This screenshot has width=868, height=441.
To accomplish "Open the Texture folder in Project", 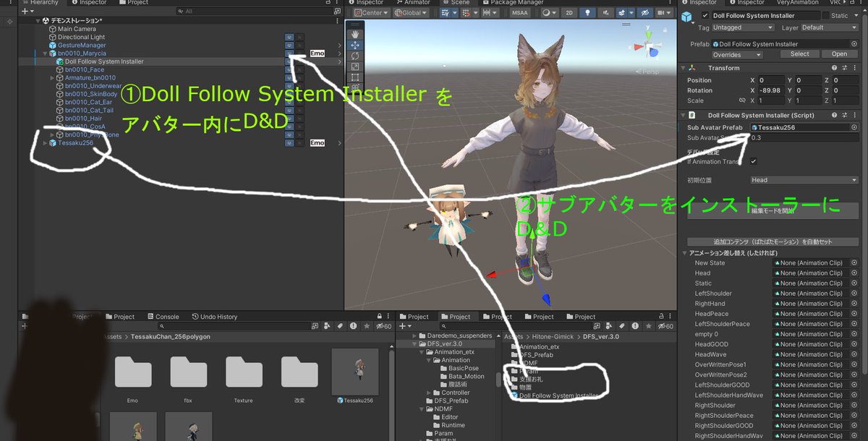I will (x=244, y=379).
